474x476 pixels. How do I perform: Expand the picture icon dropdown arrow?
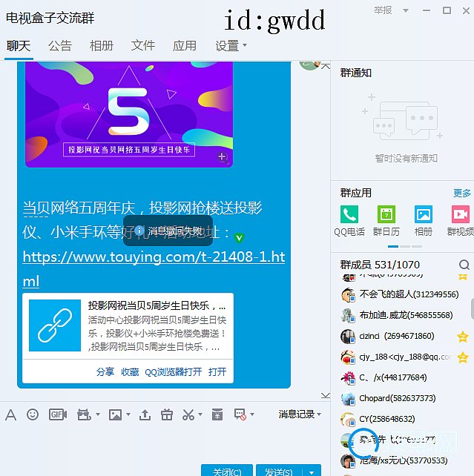point(128,414)
